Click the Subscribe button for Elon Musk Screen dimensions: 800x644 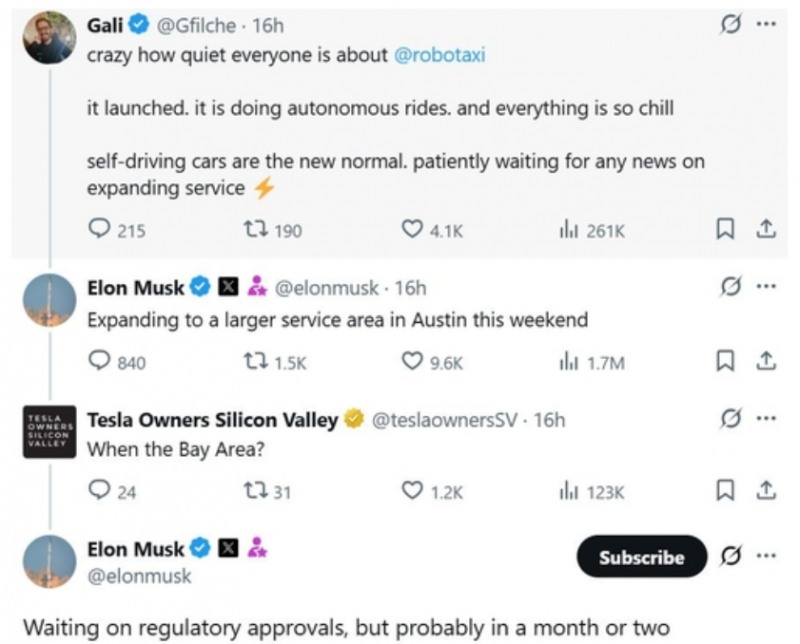(x=641, y=558)
